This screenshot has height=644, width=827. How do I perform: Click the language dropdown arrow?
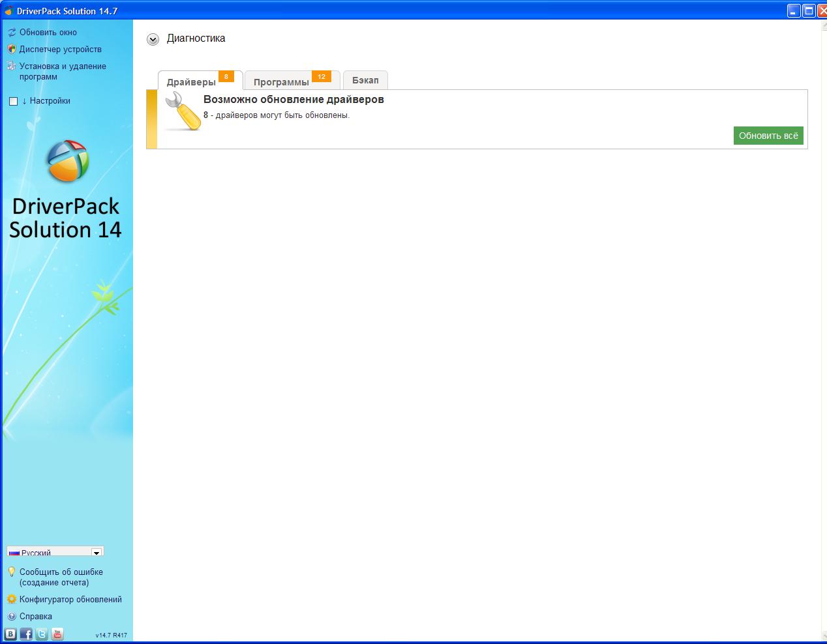[97, 552]
